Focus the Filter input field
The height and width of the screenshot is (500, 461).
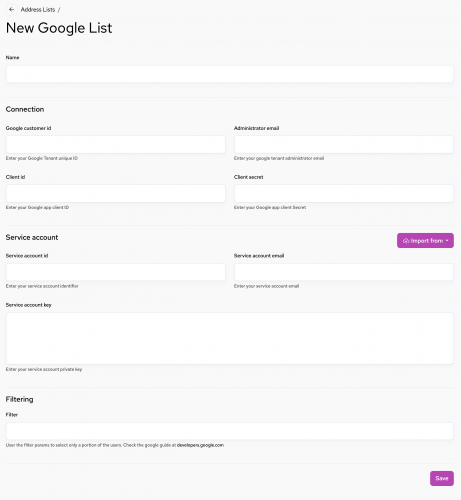(230, 431)
